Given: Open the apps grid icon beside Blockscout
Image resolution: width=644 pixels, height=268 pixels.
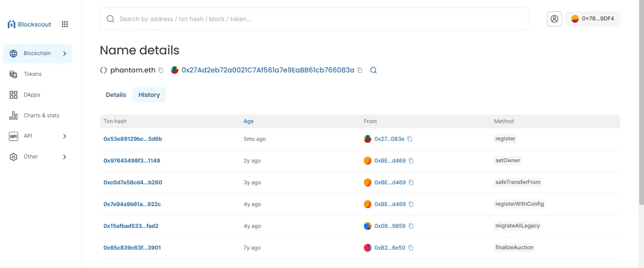Looking at the screenshot, I should (x=65, y=24).
